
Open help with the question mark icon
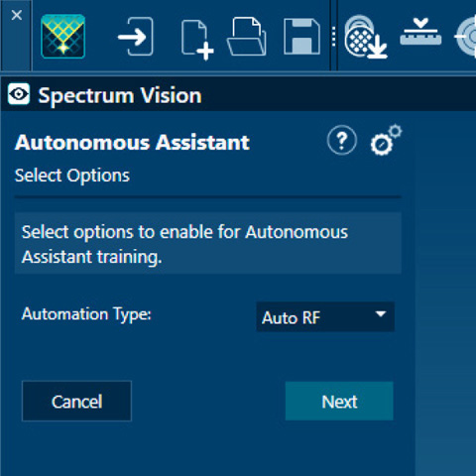tap(342, 140)
